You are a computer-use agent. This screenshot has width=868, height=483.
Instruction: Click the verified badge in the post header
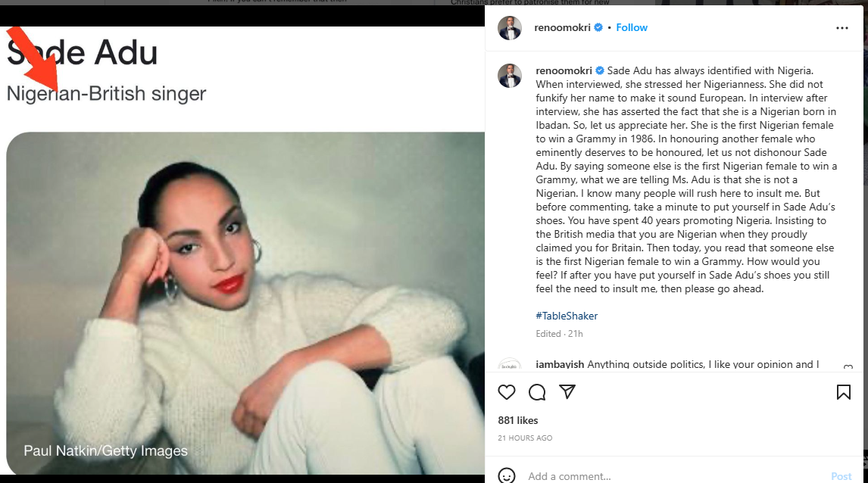(598, 28)
